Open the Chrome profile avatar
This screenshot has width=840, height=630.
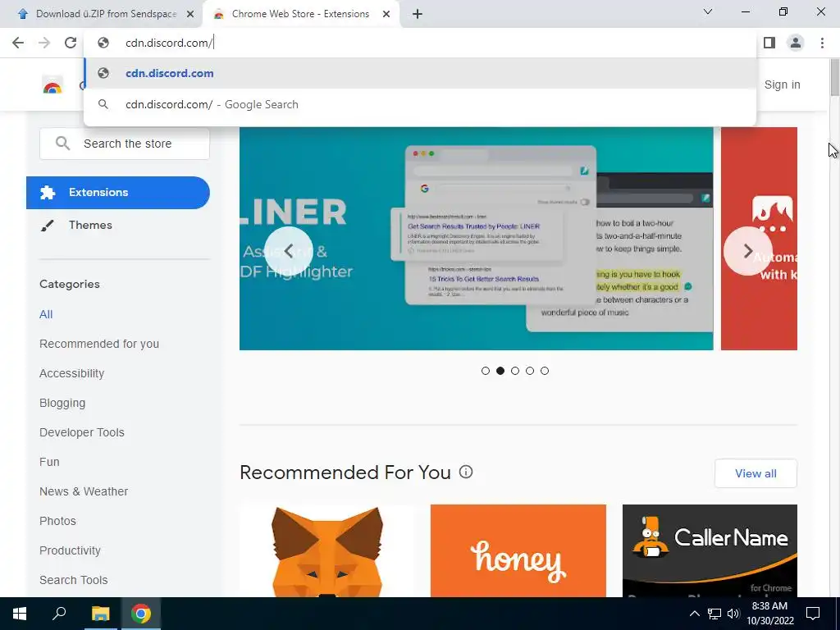click(796, 43)
